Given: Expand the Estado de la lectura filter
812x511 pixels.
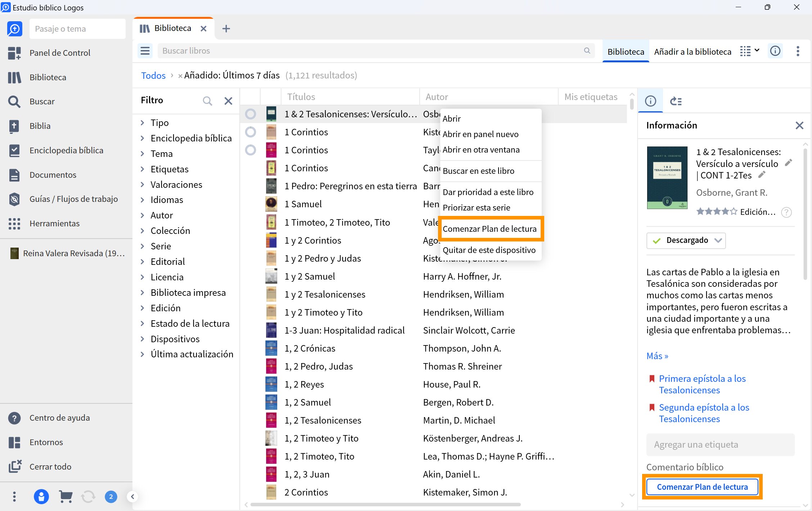Looking at the screenshot, I should (143, 324).
